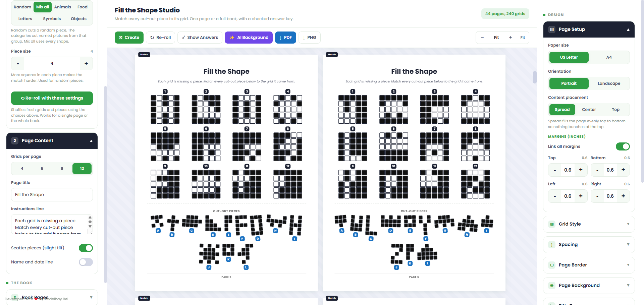
Task: Enable Name and date line toggle
Action: [x=86, y=262]
